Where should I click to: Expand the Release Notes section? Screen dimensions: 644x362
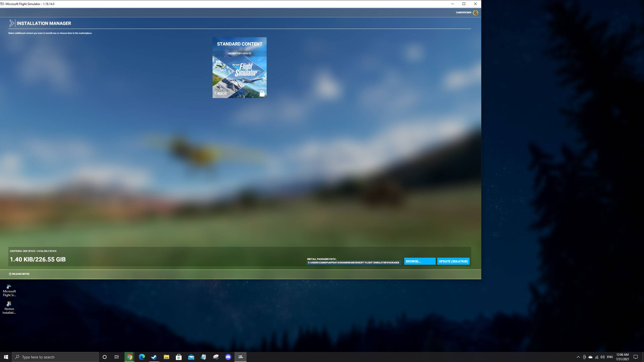click(19, 274)
